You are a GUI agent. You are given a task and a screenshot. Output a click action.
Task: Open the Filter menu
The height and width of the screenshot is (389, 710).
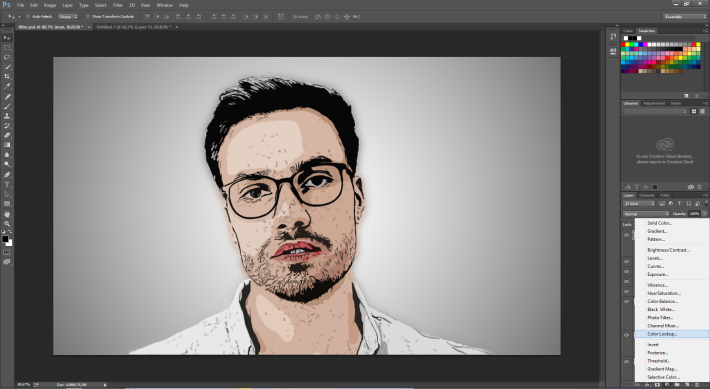pos(118,5)
